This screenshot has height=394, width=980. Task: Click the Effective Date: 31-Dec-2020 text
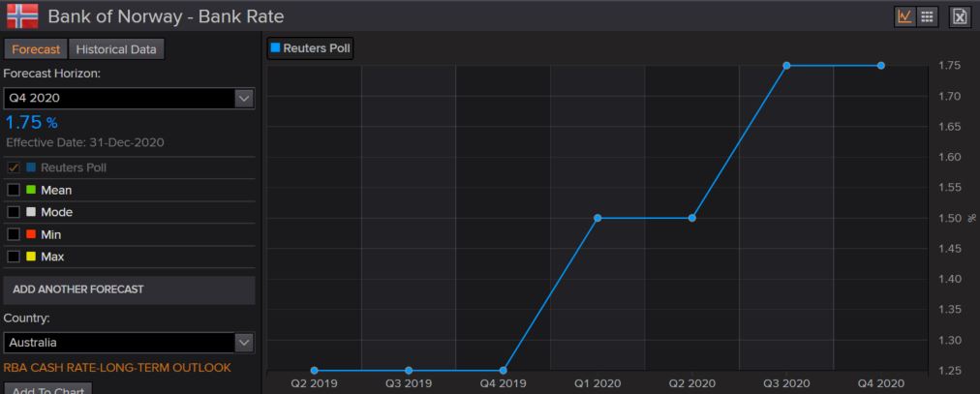click(x=85, y=142)
